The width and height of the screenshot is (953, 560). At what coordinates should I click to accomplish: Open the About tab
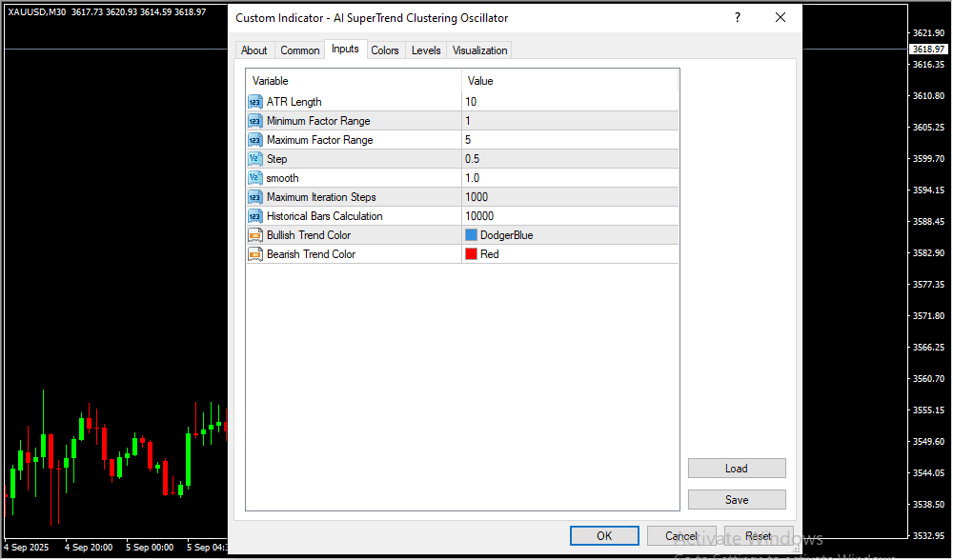pyautogui.click(x=254, y=50)
